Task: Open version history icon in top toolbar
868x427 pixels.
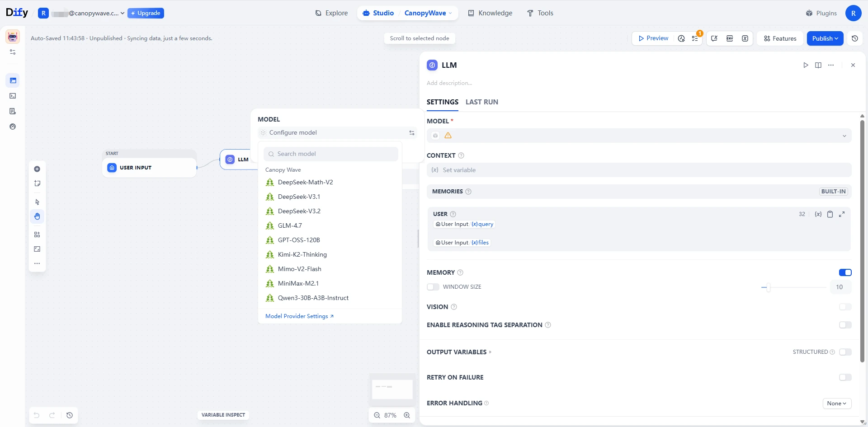Action: point(854,38)
